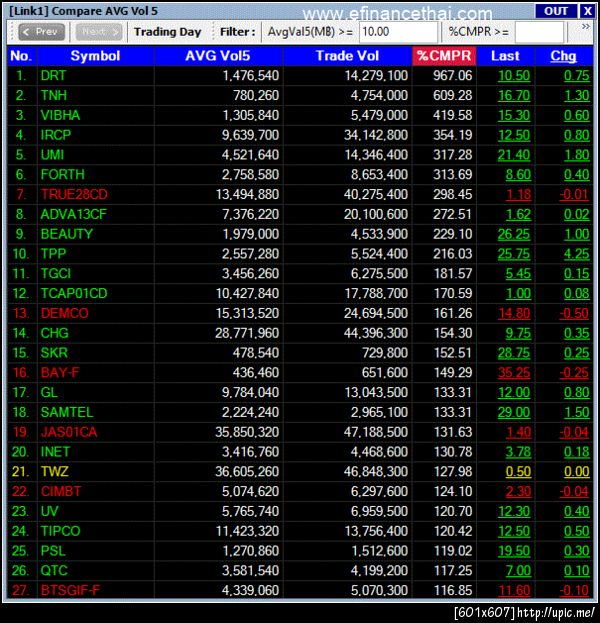Select symbol SKR

click(54, 353)
